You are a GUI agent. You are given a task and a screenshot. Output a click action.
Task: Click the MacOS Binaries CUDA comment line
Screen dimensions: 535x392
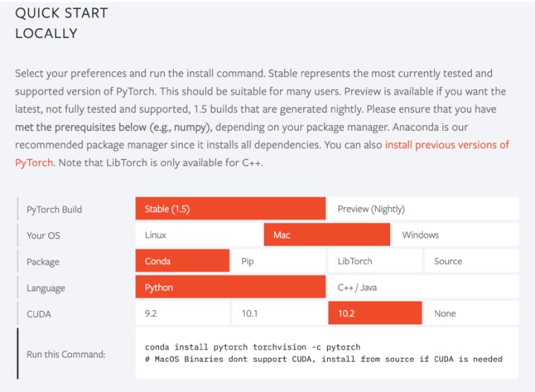323,359
